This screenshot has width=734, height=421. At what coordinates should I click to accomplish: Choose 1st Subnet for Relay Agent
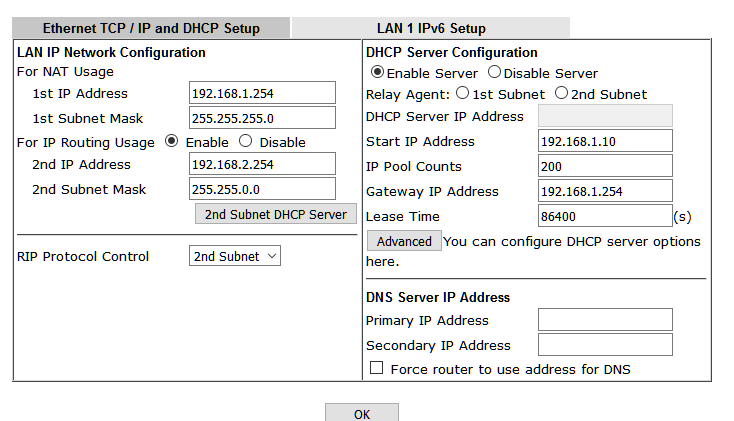462,93
